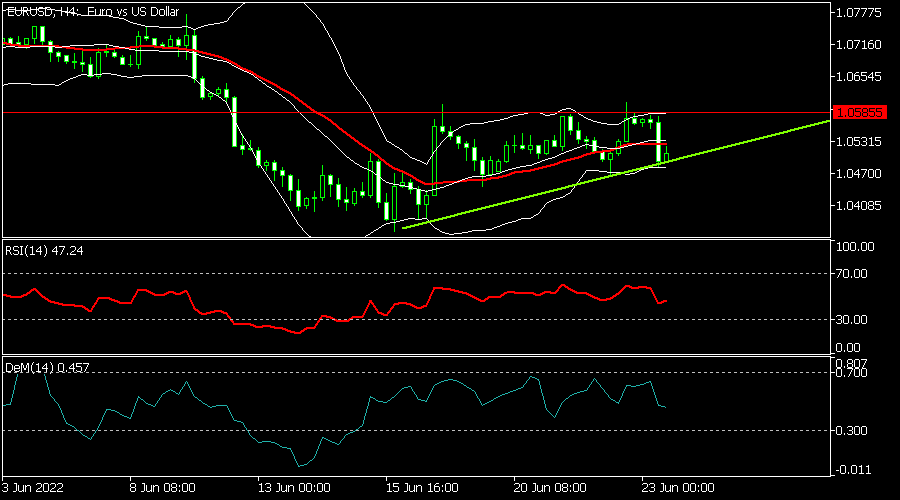Click the RSI(14) 47.24 indicator label
The width and height of the screenshot is (900, 500).
(44, 250)
